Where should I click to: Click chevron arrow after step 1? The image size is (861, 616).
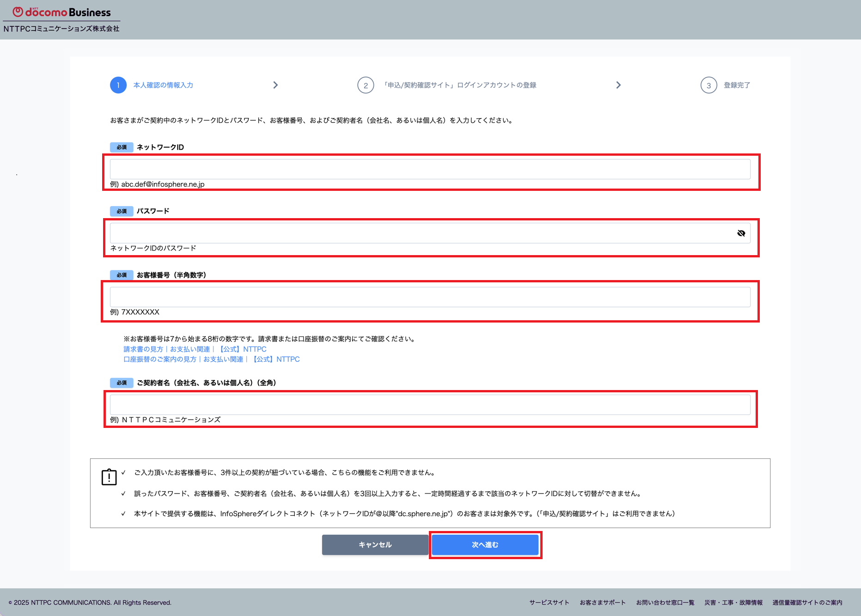click(x=275, y=85)
